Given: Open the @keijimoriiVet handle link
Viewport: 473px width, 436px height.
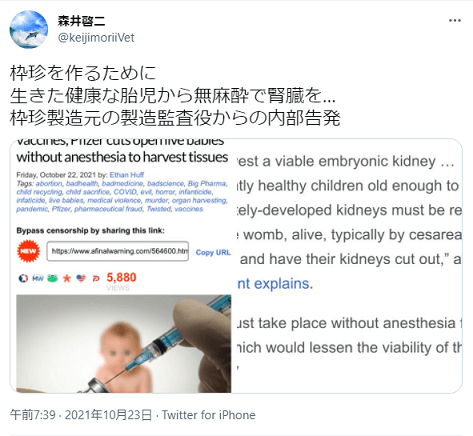Looking at the screenshot, I should coord(96,38).
